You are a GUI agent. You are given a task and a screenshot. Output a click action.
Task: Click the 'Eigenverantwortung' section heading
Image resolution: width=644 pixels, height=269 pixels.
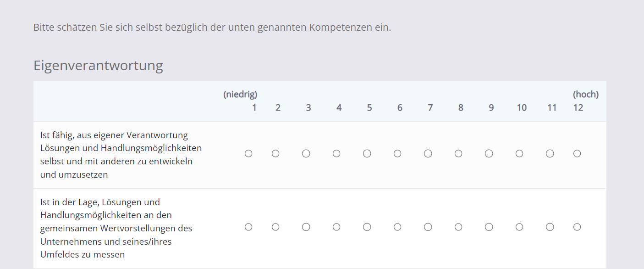[98, 66]
